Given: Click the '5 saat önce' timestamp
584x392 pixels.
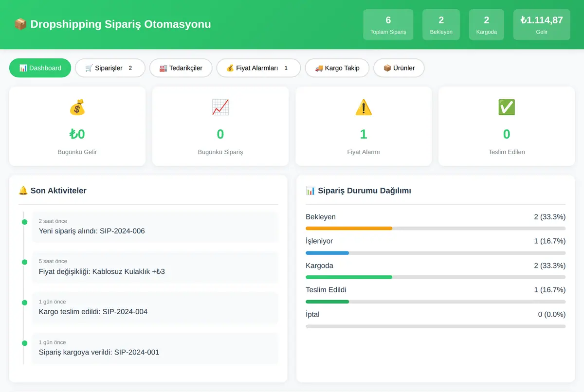Looking at the screenshot, I should pos(53,261).
